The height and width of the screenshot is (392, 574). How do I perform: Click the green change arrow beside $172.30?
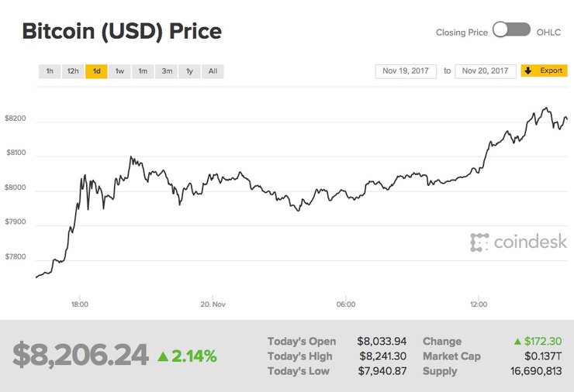517,342
